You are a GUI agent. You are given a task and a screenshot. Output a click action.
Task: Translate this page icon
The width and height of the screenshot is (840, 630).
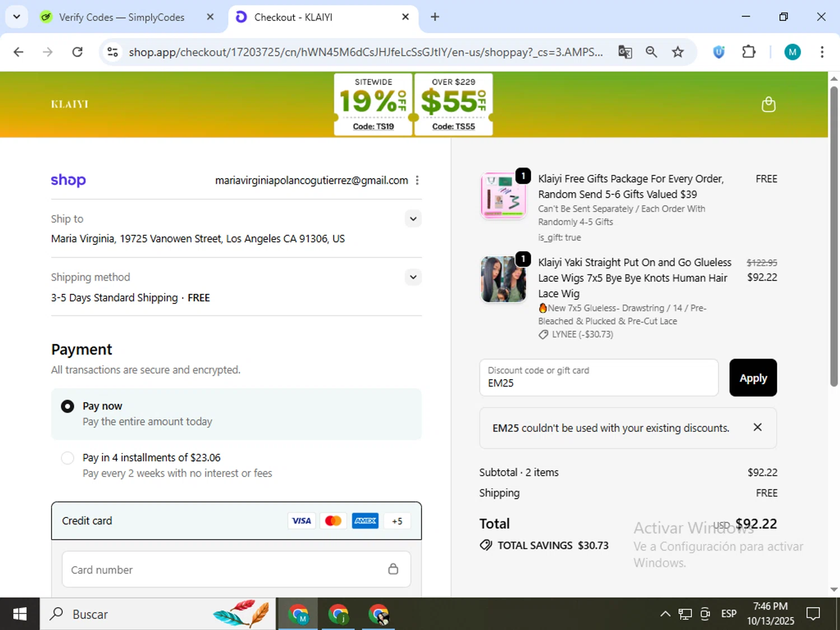[x=625, y=52]
